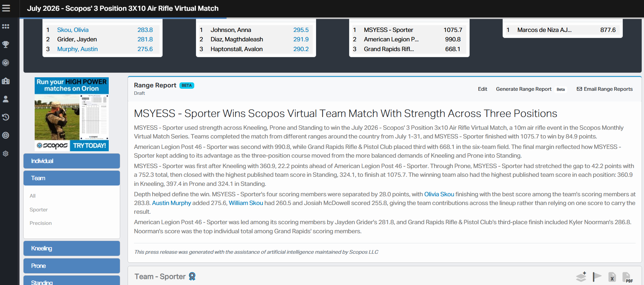Click score 295.5 for Anna Johnson
This screenshot has height=285, width=644.
coord(301,30)
